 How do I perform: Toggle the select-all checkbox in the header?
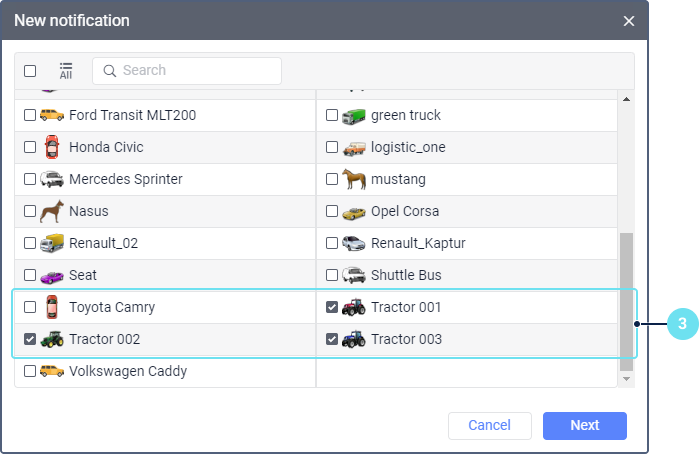pyautogui.click(x=30, y=71)
